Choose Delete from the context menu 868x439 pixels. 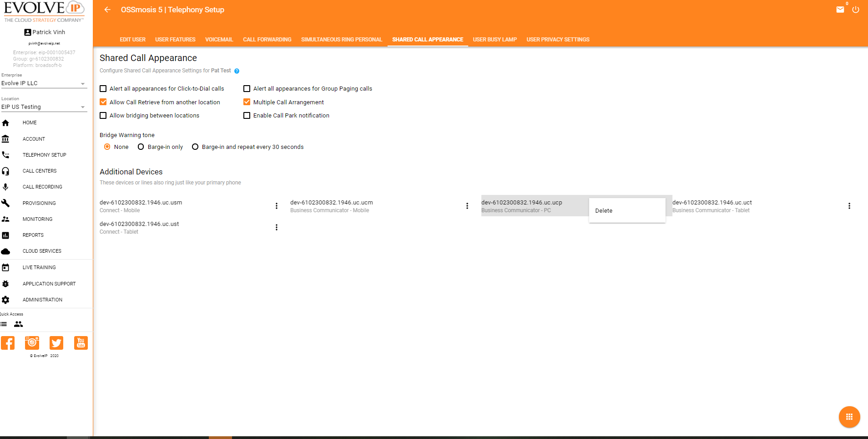tap(604, 210)
